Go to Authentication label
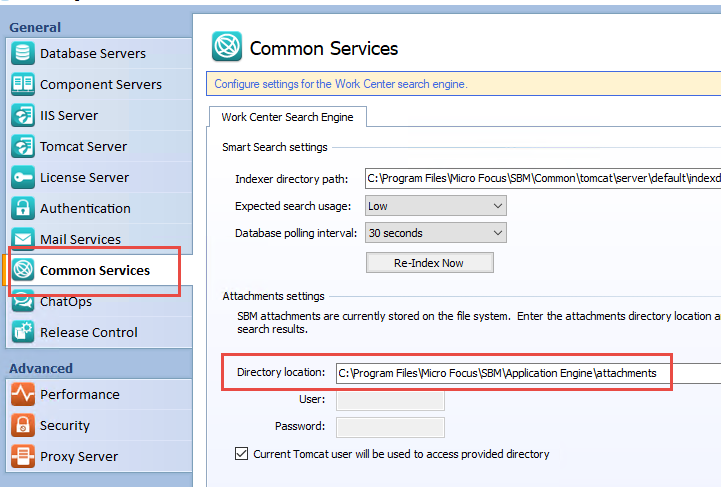Viewport: 721px width, 487px height. point(85,208)
